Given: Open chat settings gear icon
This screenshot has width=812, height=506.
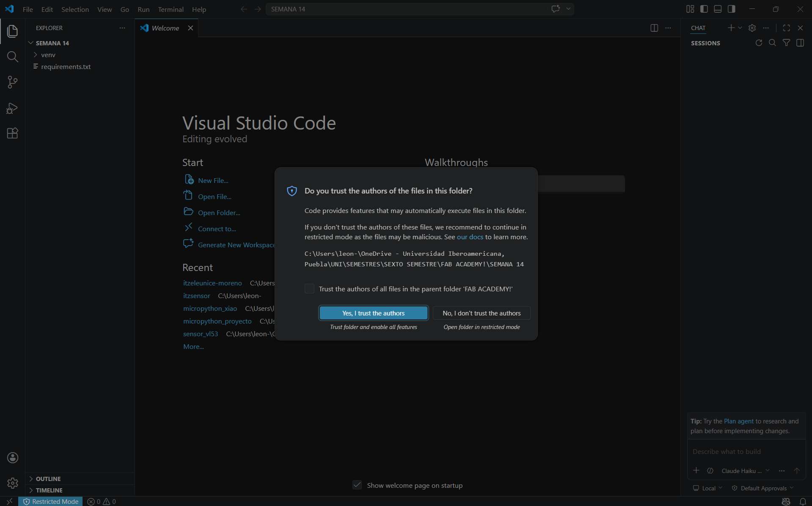Looking at the screenshot, I should pos(752,28).
